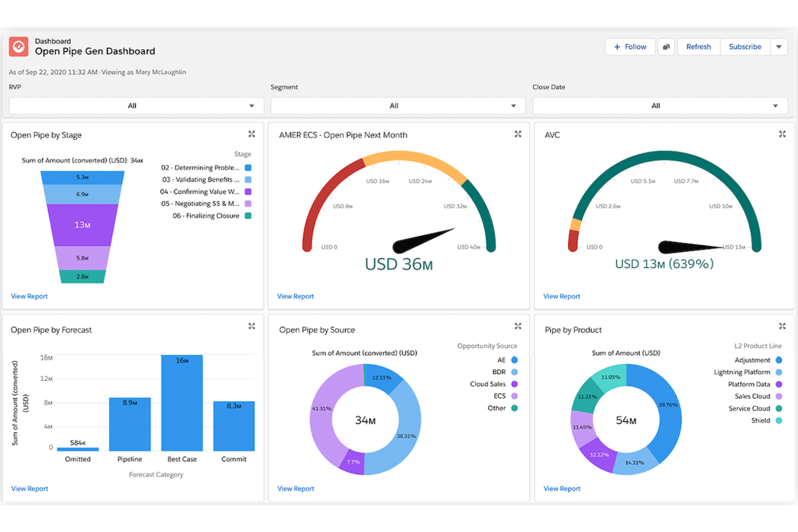
Task: Expand the Open Pipe by Source donut
Action: (518, 326)
